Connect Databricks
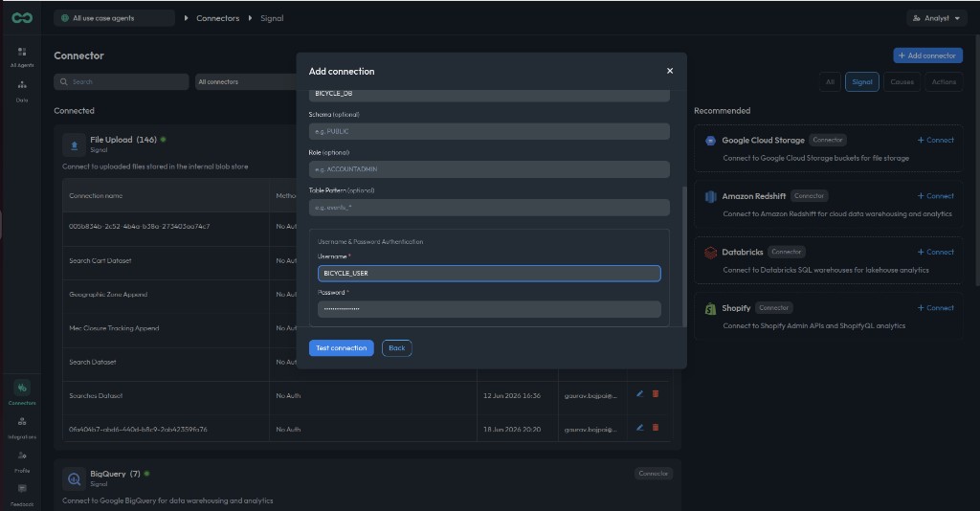The height and width of the screenshot is (511, 980). (x=936, y=252)
